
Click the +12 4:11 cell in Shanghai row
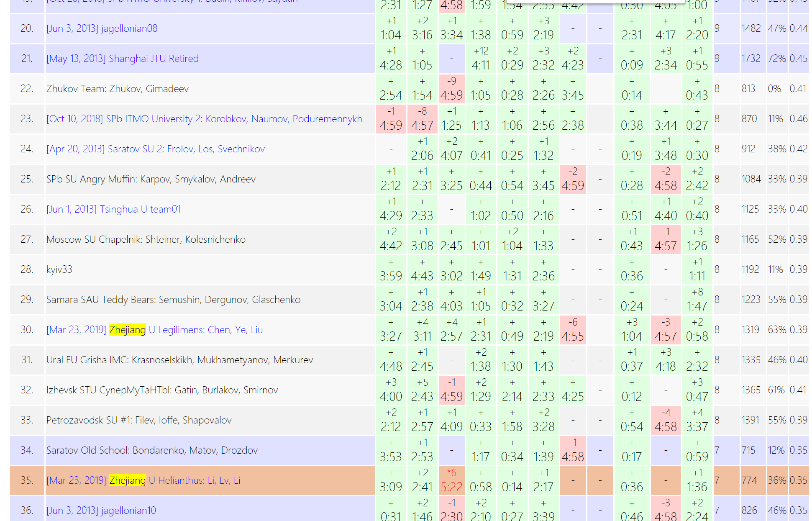pyautogui.click(x=481, y=59)
